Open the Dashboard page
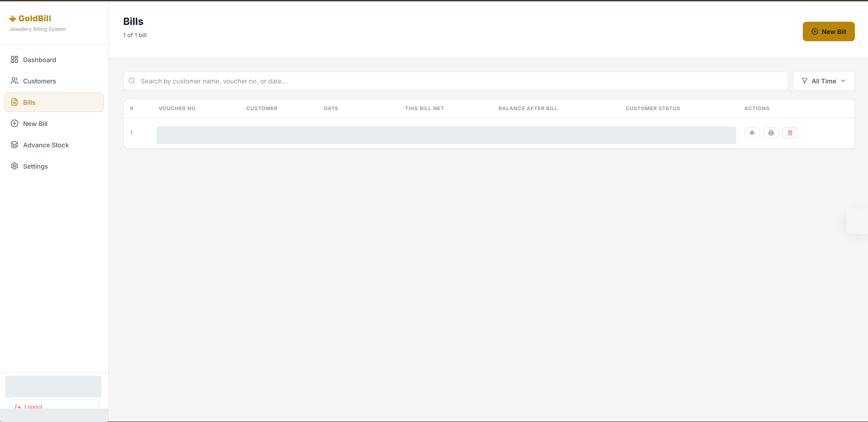 pyautogui.click(x=54, y=60)
